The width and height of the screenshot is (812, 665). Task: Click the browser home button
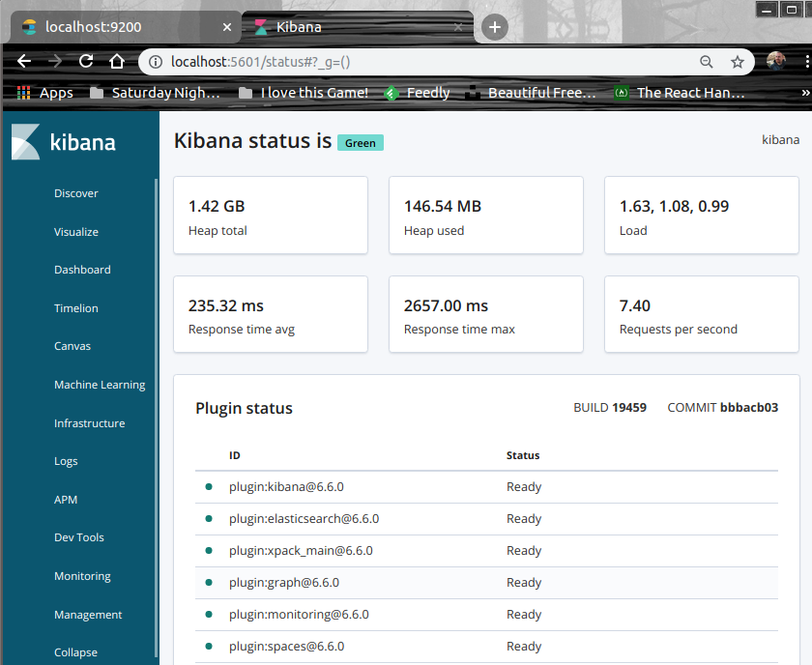pyautogui.click(x=117, y=61)
